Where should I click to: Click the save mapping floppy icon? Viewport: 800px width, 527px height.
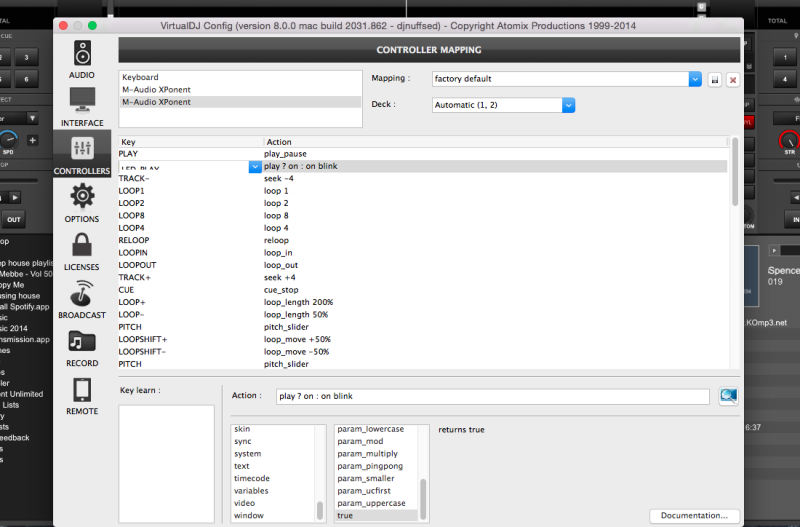click(x=714, y=80)
